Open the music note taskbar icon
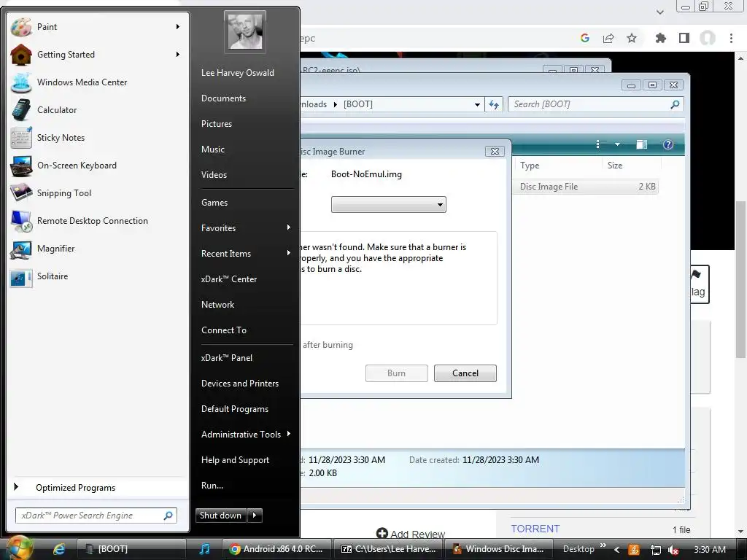This screenshot has width=747, height=560. point(204,549)
